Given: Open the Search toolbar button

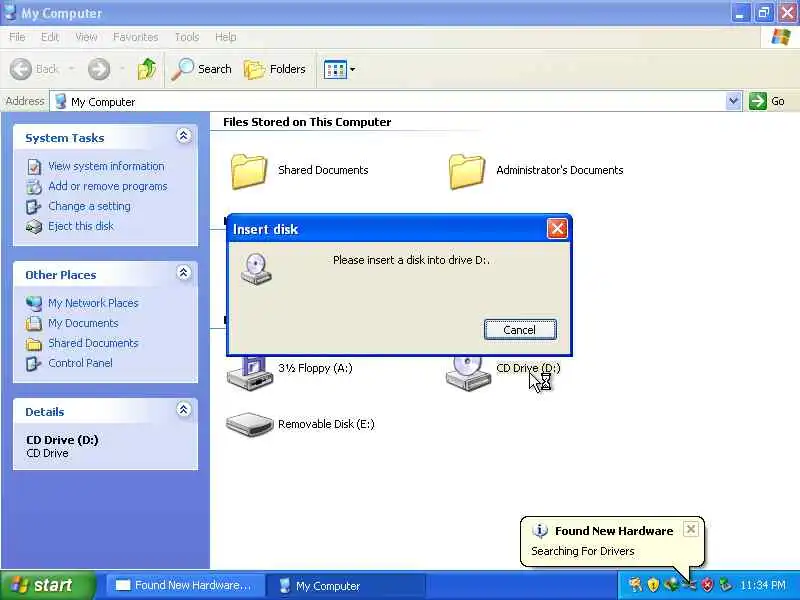Looking at the screenshot, I should point(202,69).
